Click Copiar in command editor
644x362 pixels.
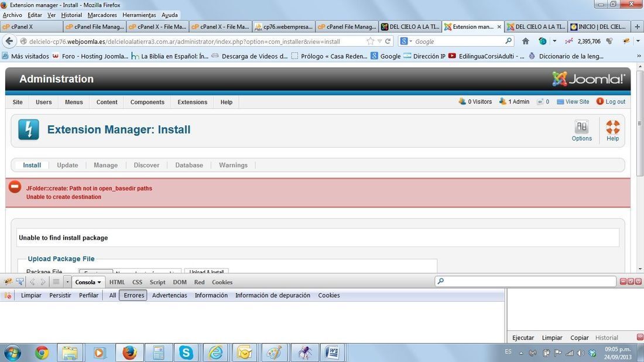tap(580, 337)
